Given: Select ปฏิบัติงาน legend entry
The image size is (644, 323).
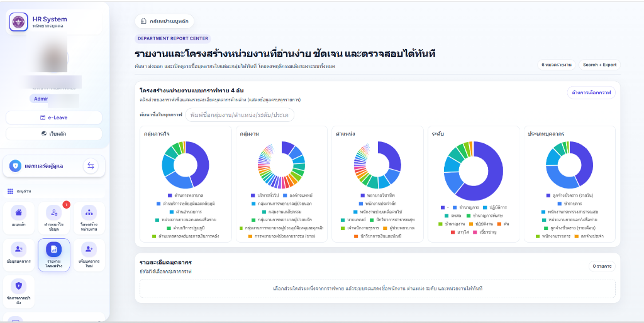Looking at the screenshot, I should [480, 224].
